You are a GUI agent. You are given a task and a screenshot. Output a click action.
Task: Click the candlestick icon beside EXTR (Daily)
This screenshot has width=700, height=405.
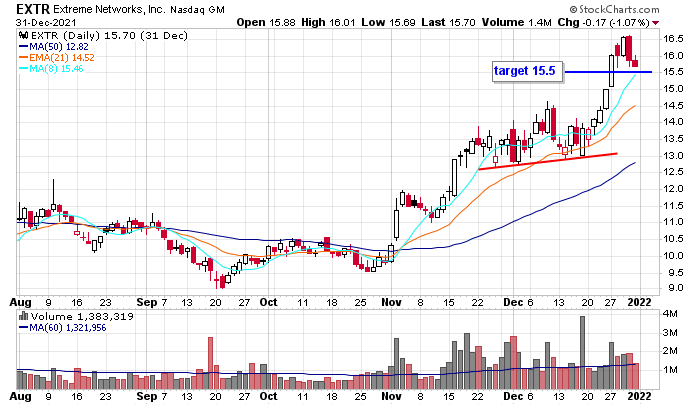pyautogui.click(x=23, y=35)
